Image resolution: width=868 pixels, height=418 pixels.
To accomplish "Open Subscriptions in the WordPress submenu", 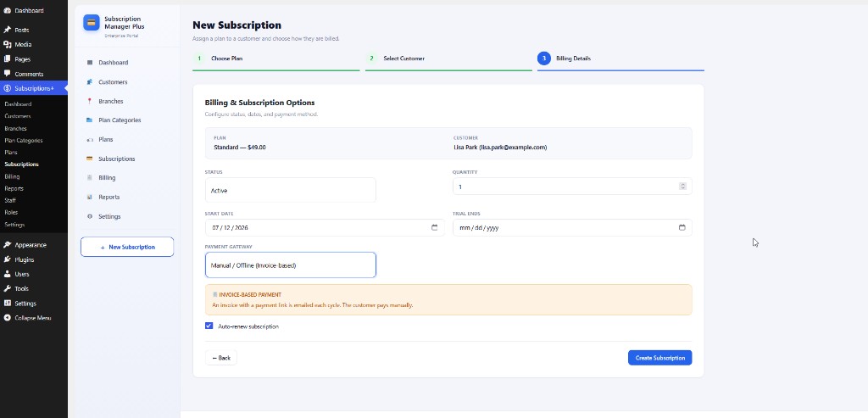I will pyautogui.click(x=21, y=164).
